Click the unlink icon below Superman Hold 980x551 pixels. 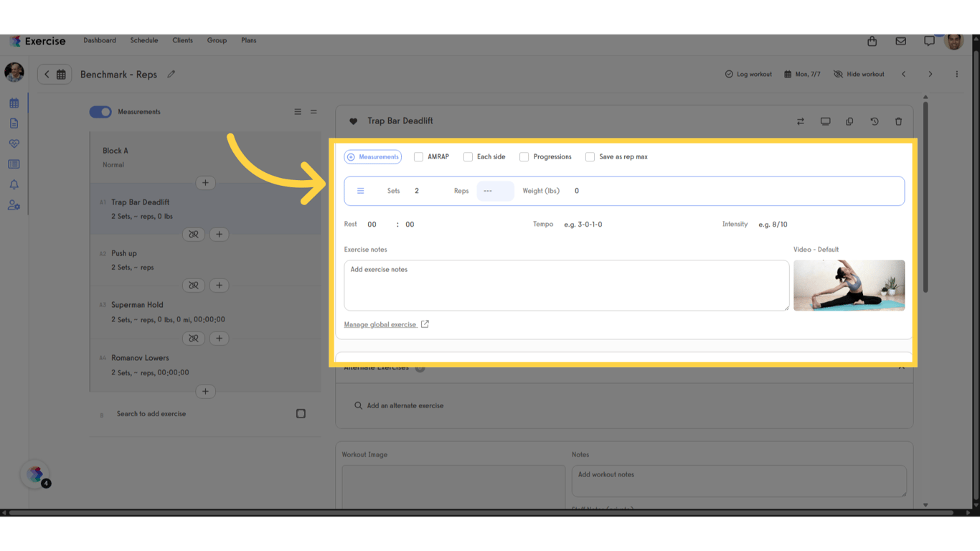click(x=194, y=339)
